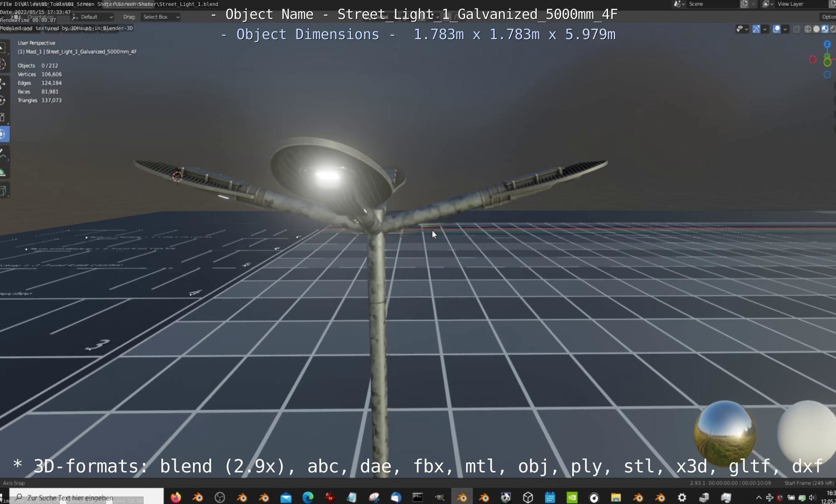Click the Z axis on navigation gizmo
Screen dimensions: 836x504
pos(827,44)
